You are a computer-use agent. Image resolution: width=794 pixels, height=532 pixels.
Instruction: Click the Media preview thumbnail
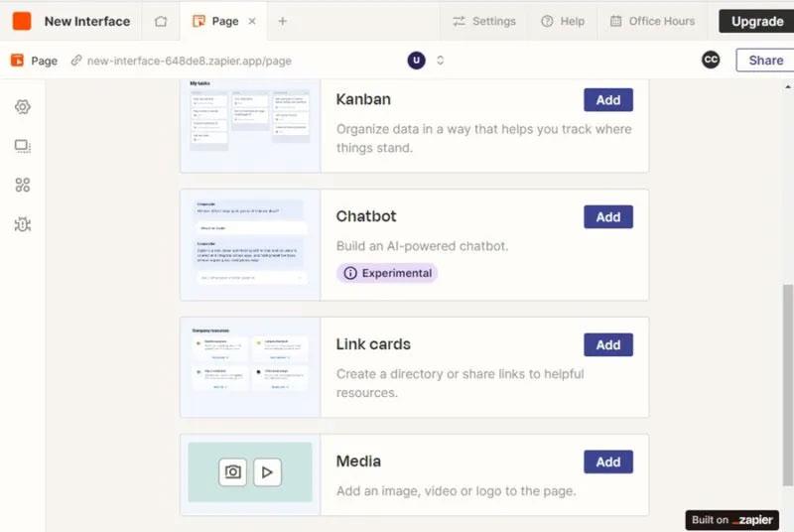click(250, 474)
